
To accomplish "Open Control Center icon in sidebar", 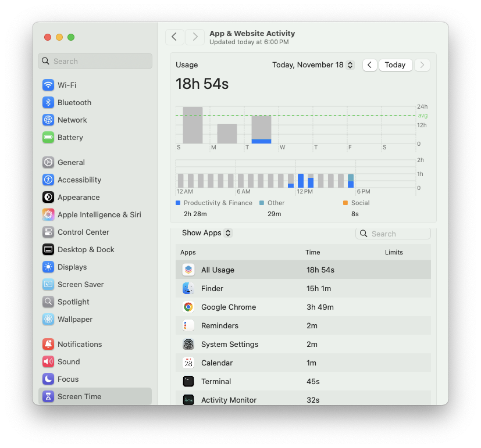I will [x=48, y=232].
